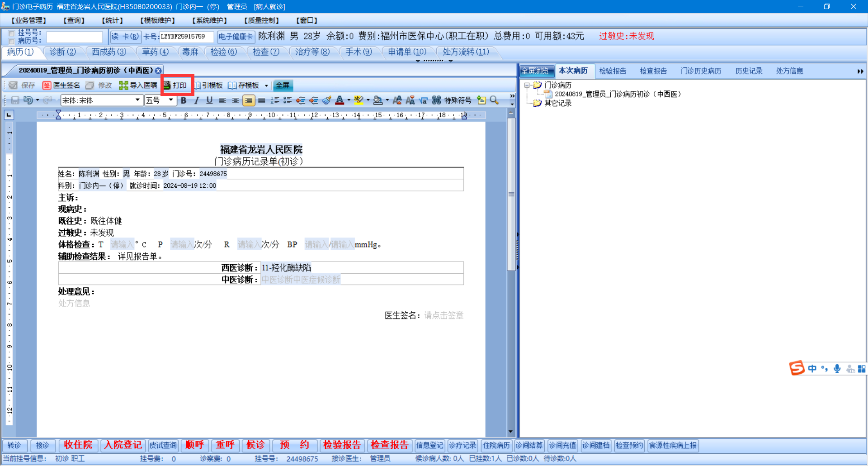
Task: Switch to the 检验报告 tab in right panel
Action: point(613,71)
